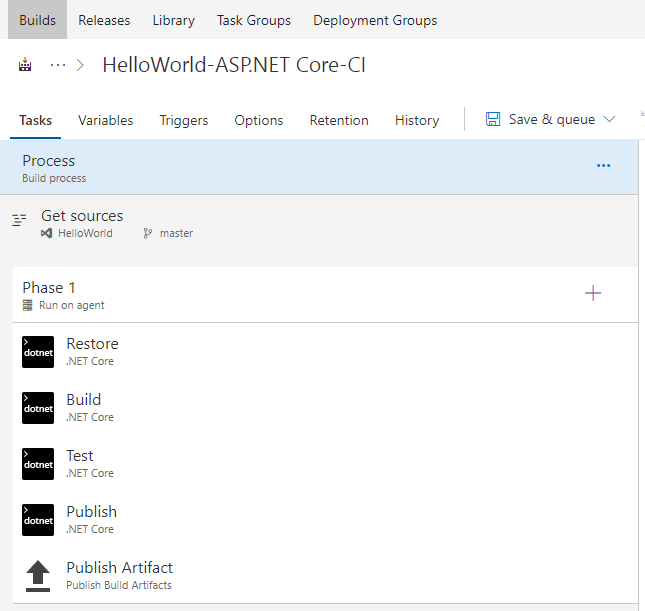View the History tab
This screenshot has width=645, height=611.
pos(417,120)
